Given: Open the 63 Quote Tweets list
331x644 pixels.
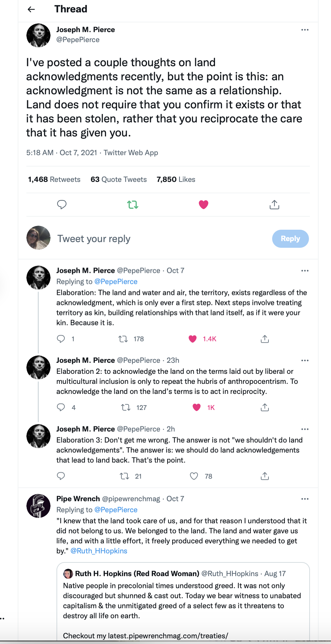Looking at the screenshot, I should tap(118, 180).
